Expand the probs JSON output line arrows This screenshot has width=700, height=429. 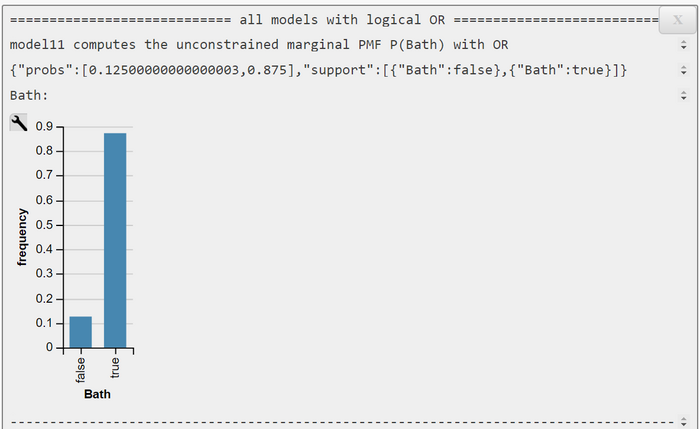pyautogui.click(x=683, y=70)
